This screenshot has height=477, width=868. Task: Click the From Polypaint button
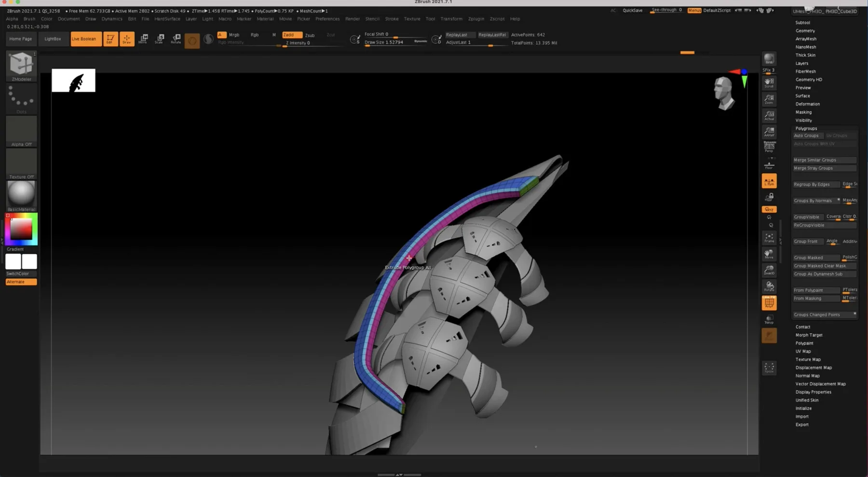(816, 290)
